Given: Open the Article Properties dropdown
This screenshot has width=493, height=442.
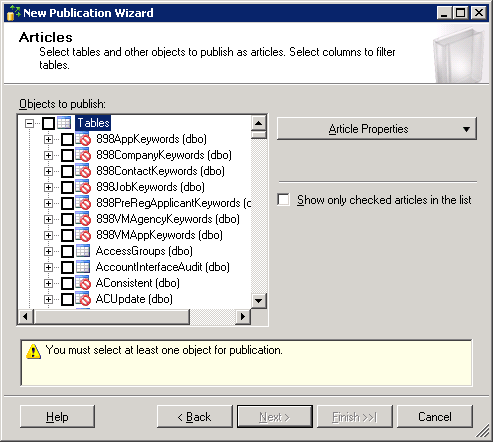Looking at the screenshot, I should coord(377,129).
